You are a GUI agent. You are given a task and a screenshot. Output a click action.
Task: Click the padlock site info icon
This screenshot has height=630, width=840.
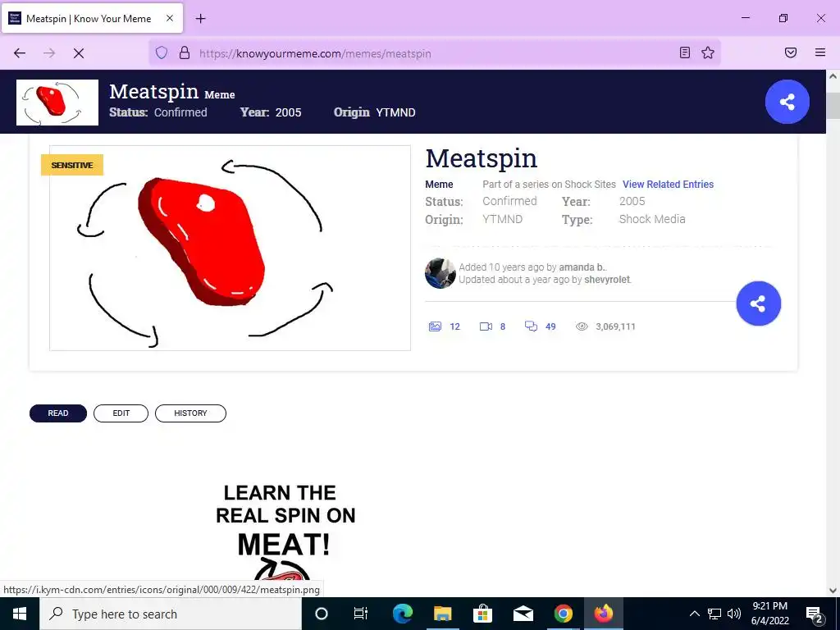click(x=185, y=52)
